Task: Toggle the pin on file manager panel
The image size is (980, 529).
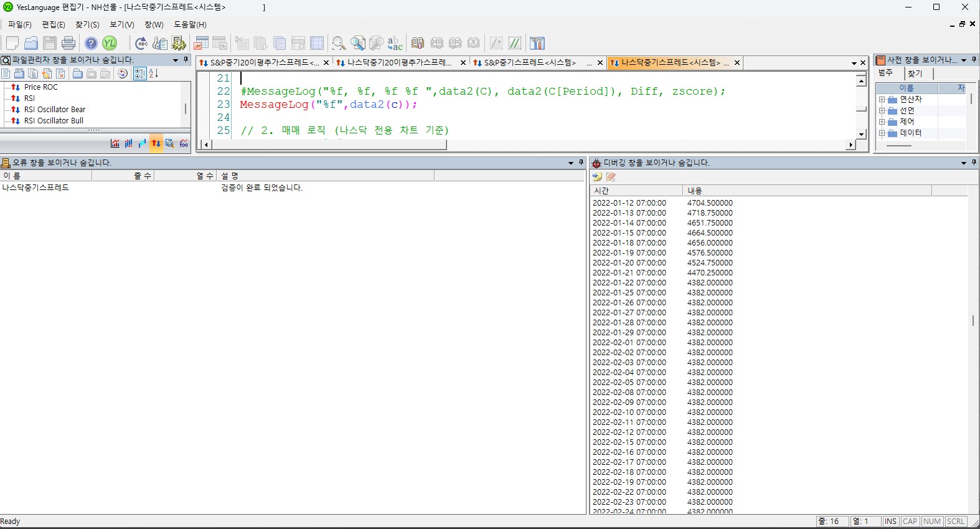Action: (186, 60)
